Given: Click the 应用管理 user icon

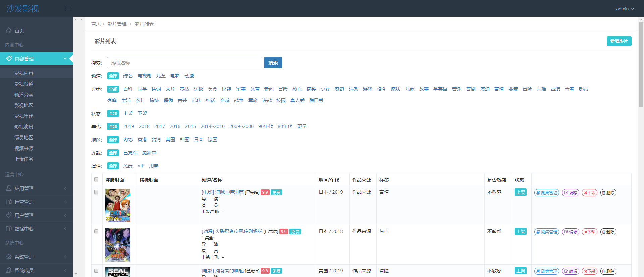Looking at the screenshot, I should [x=9, y=188].
